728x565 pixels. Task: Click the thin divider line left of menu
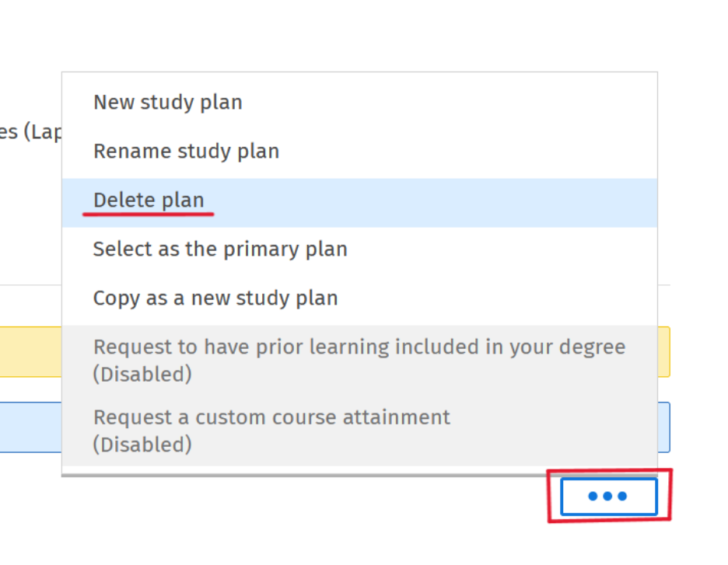click(30, 284)
